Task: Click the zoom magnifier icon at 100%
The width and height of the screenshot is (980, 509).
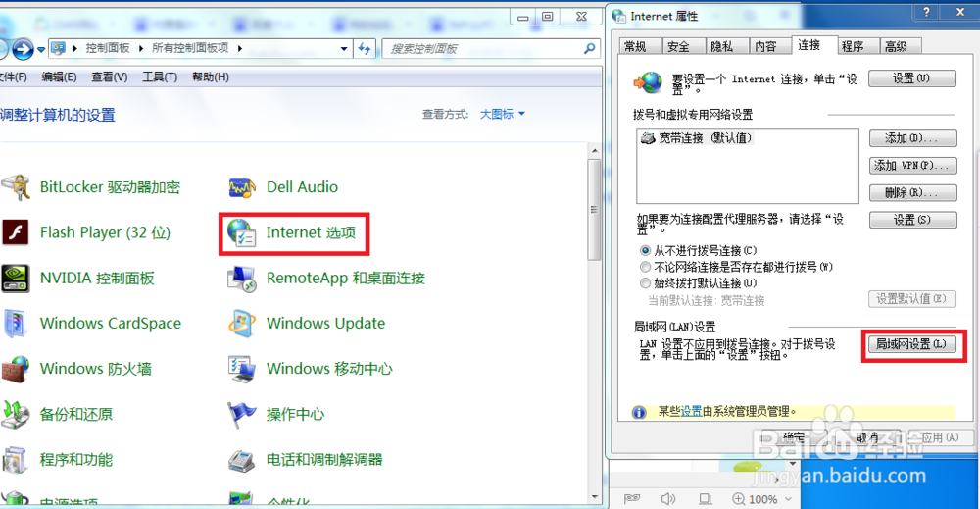Action: click(738, 498)
